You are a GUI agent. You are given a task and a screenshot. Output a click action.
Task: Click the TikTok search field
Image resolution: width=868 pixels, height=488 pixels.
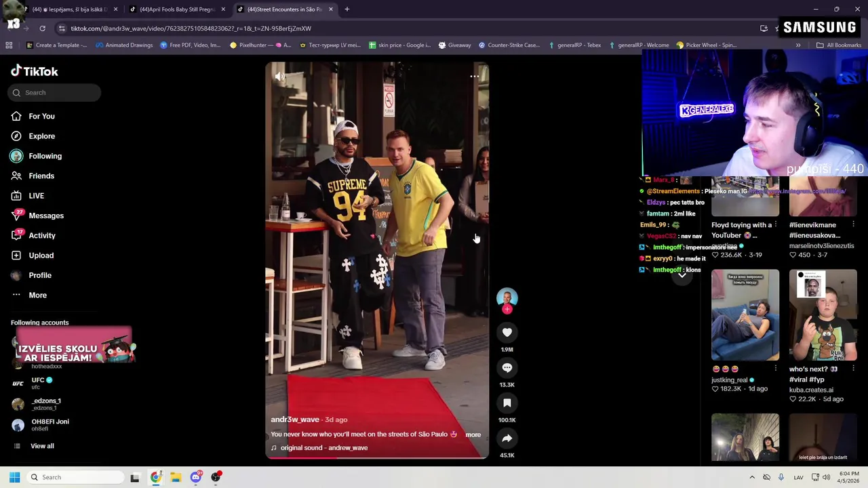(55, 92)
